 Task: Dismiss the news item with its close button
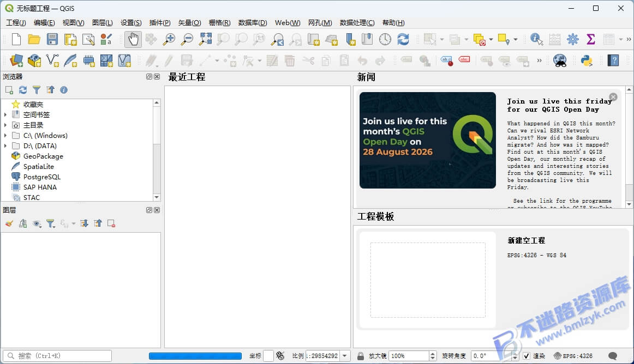[x=613, y=97]
